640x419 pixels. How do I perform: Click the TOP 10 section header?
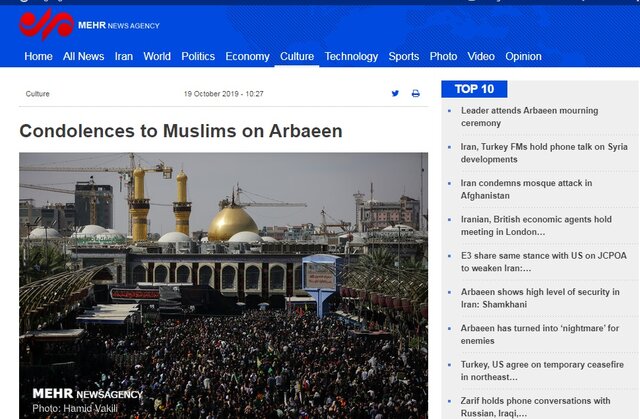tap(474, 89)
